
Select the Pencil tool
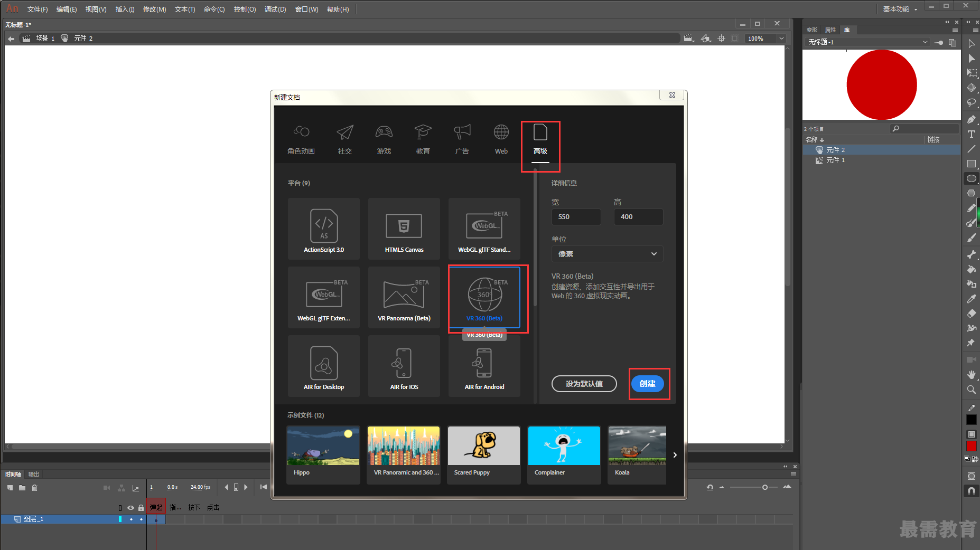(x=971, y=208)
